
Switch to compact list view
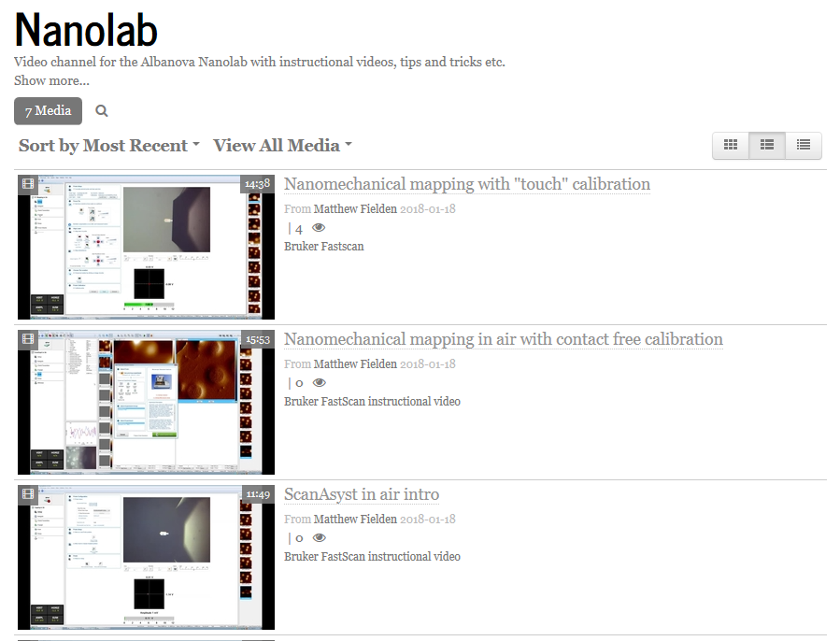click(x=803, y=146)
